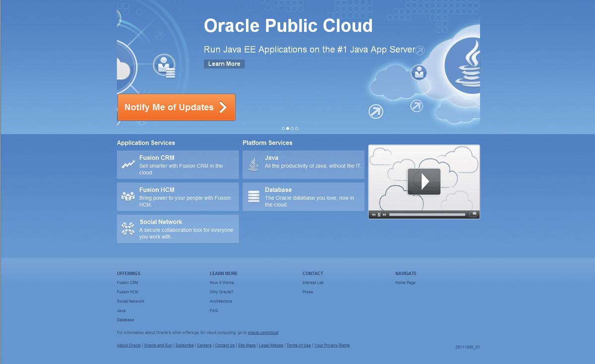Image resolution: width=595 pixels, height=364 pixels.
Task: Click Oracle and Sun footer link
Action: pos(158,345)
